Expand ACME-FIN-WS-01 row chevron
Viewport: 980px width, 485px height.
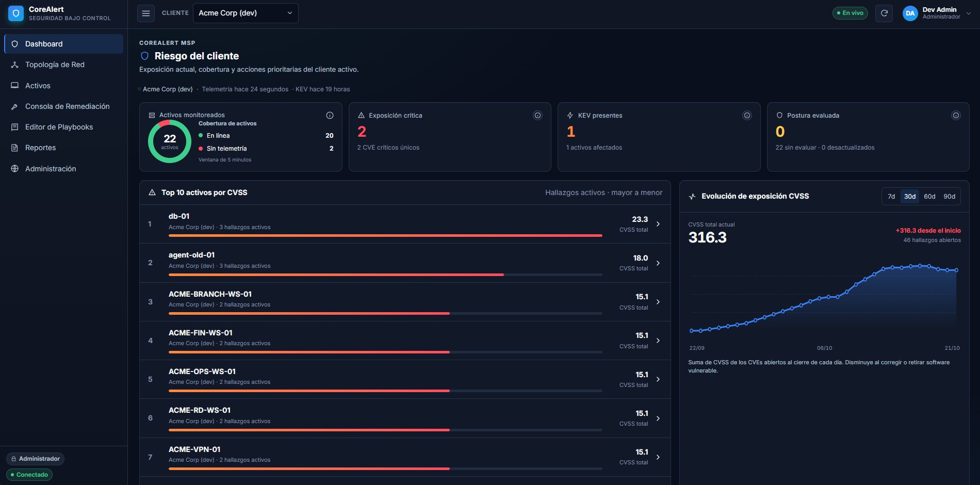click(x=658, y=341)
